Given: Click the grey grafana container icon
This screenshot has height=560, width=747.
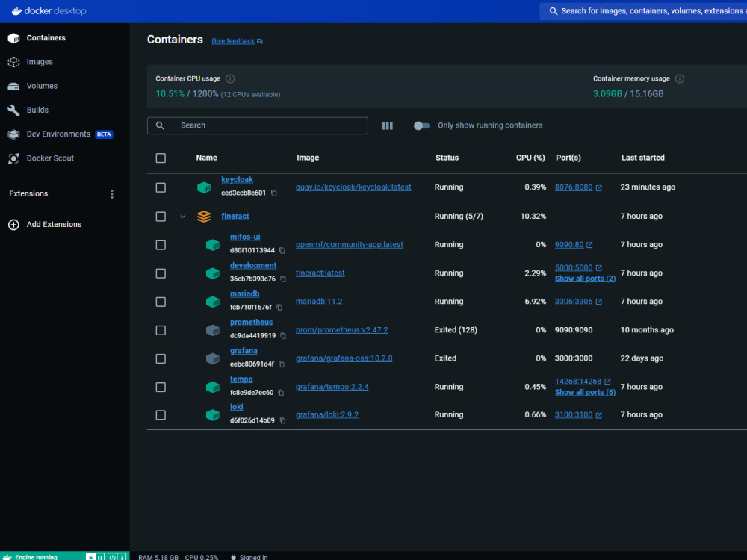Looking at the screenshot, I should click(x=212, y=359).
